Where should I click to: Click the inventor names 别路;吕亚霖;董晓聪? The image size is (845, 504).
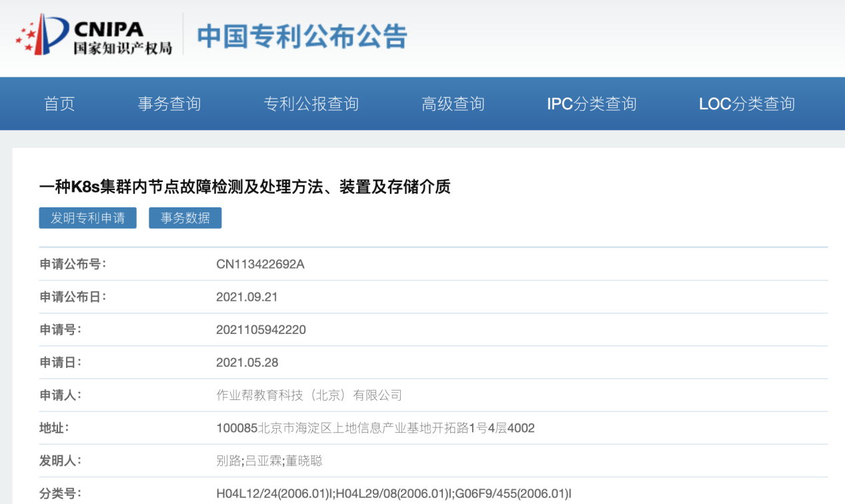(269, 461)
